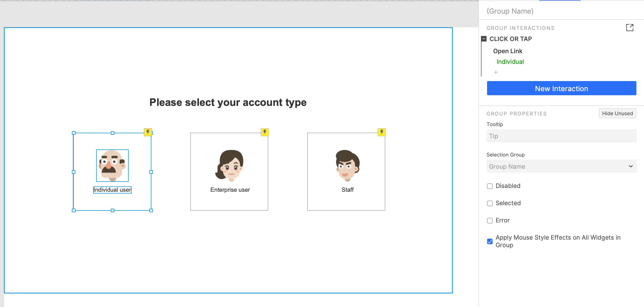Screen dimensions: 644x307
Task: Enable the Selected checkbox
Action: [x=490, y=203]
